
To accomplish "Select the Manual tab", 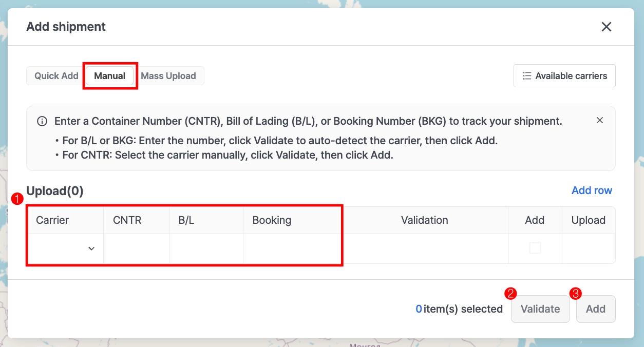I will (109, 76).
